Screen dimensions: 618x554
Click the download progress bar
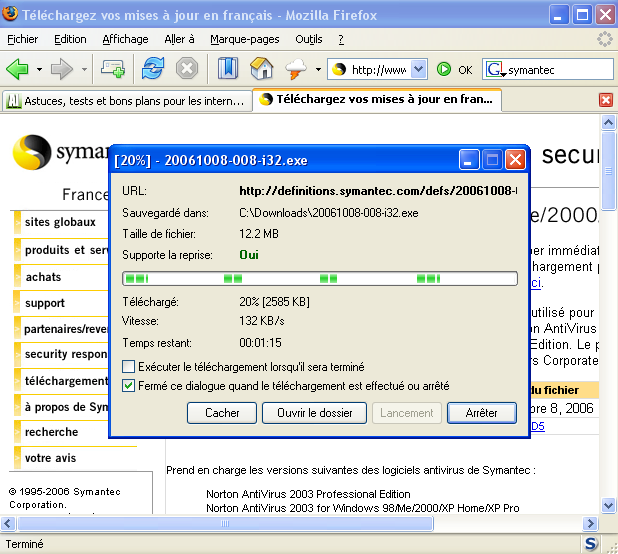320,279
